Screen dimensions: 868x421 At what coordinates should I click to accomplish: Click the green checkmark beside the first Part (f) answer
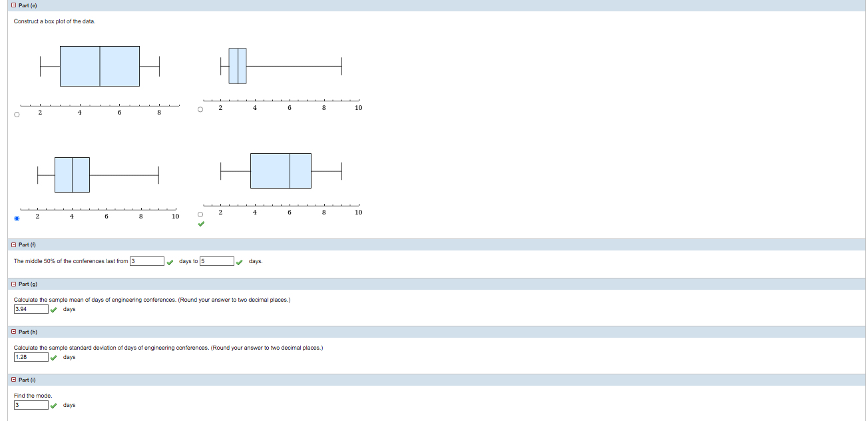point(171,261)
